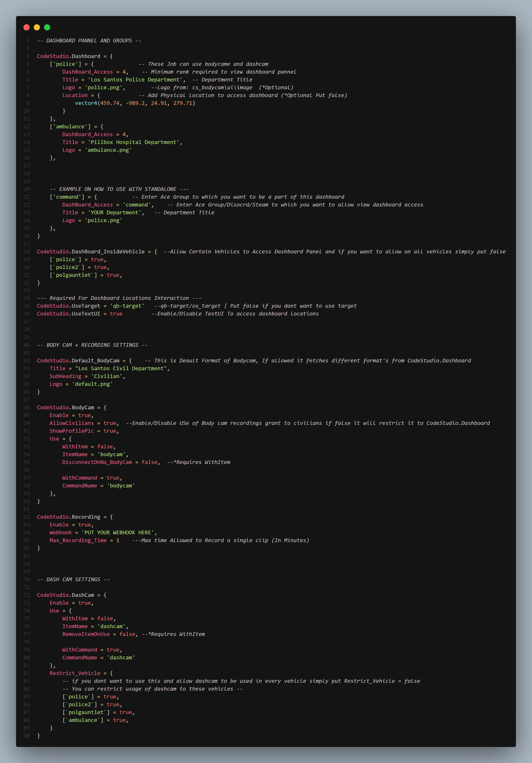Select 'Pillbox Hospital Department' string
Image resolution: width=532 pixels, height=763 pixels.
tap(133, 142)
